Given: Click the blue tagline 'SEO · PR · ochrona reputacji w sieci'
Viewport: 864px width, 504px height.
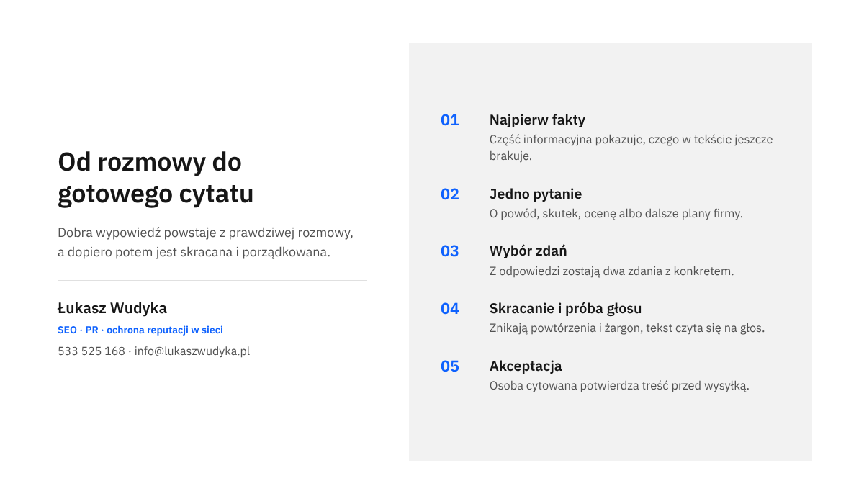Looking at the screenshot, I should click(140, 330).
